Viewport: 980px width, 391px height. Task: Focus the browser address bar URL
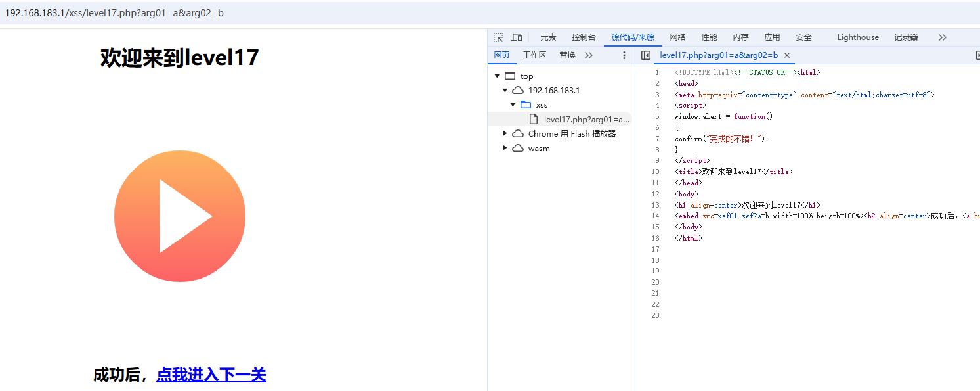click(x=114, y=13)
